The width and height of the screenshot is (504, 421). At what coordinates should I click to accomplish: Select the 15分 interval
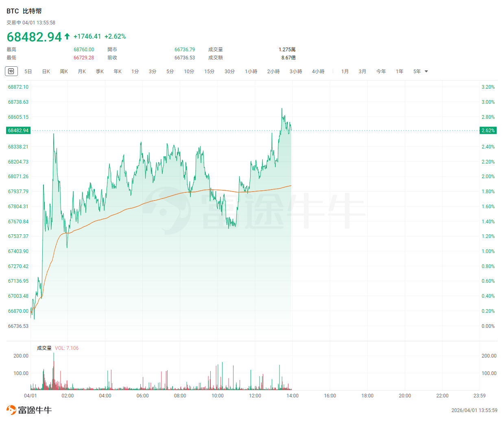click(209, 72)
